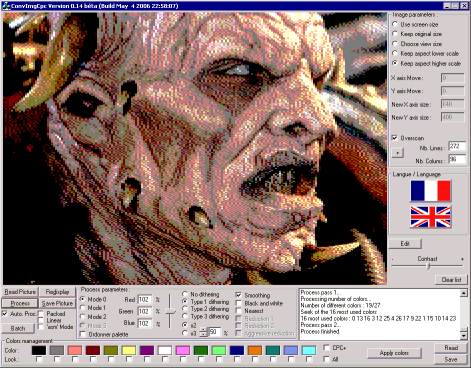Click the small plus button below Overscan
This screenshot has height=368, width=471.
click(x=397, y=153)
